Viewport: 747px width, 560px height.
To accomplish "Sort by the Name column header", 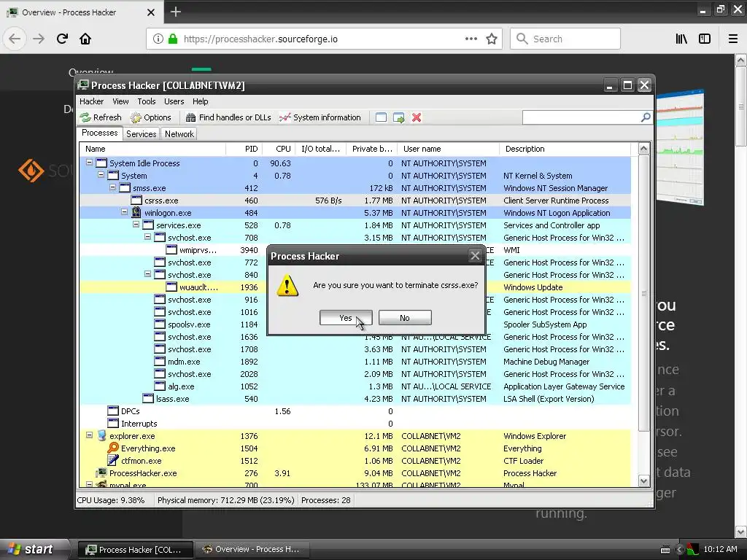I will 152,149.
